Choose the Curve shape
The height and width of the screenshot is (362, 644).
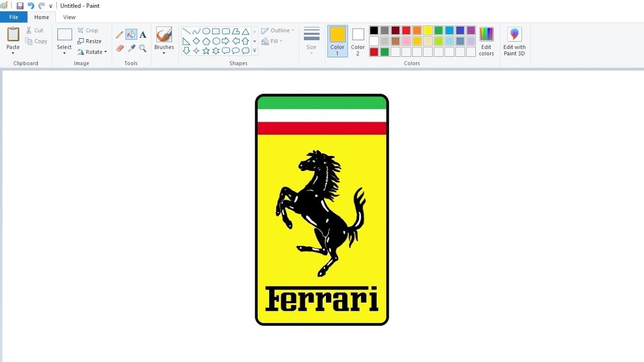(x=196, y=31)
